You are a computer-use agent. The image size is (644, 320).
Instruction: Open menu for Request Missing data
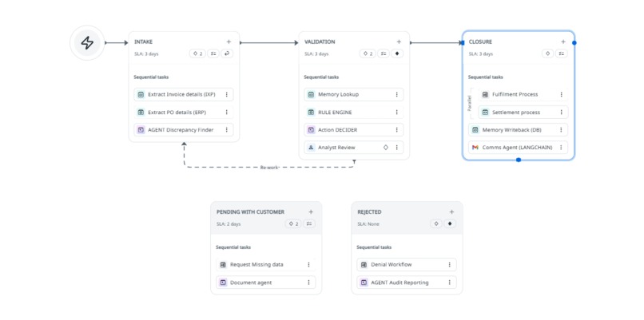pos(308,265)
